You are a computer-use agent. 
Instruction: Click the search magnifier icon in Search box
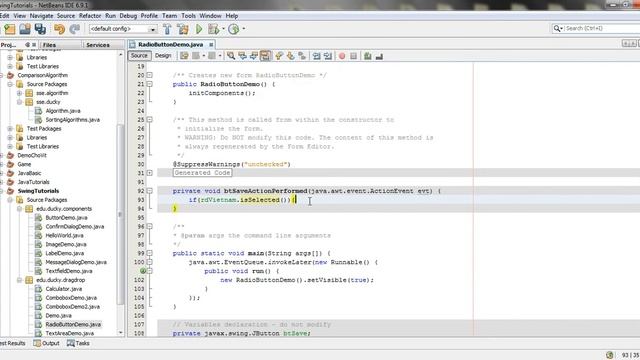557,28
